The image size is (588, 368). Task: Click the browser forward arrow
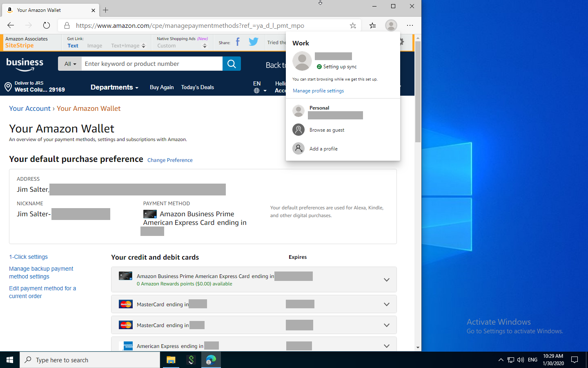[28, 25]
